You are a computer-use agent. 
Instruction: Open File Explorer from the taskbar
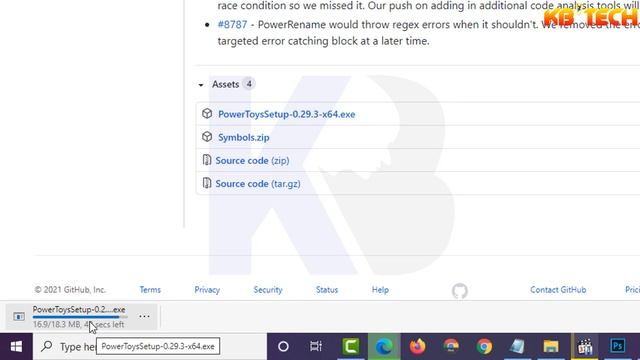tap(551, 347)
